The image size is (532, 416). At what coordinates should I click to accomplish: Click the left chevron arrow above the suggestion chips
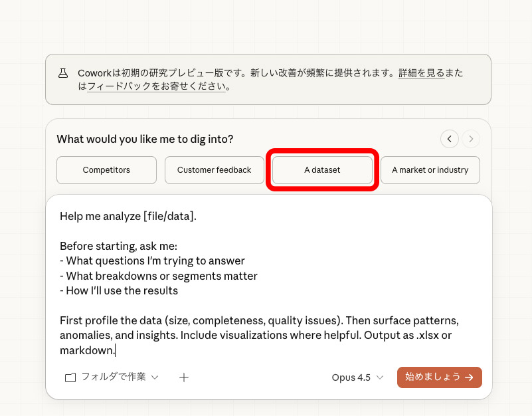(x=449, y=139)
